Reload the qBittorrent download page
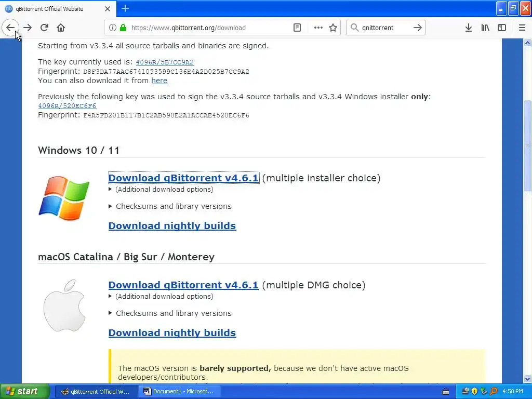The image size is (532, 399). (x=44, y=28)
